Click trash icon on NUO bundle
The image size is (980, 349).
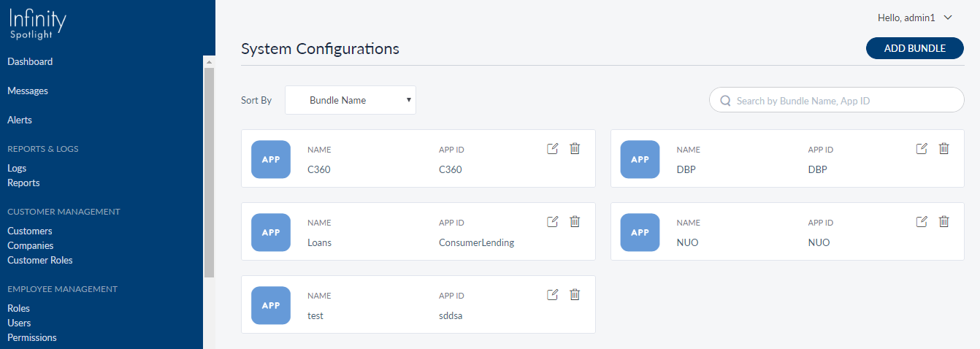(943, 221)
